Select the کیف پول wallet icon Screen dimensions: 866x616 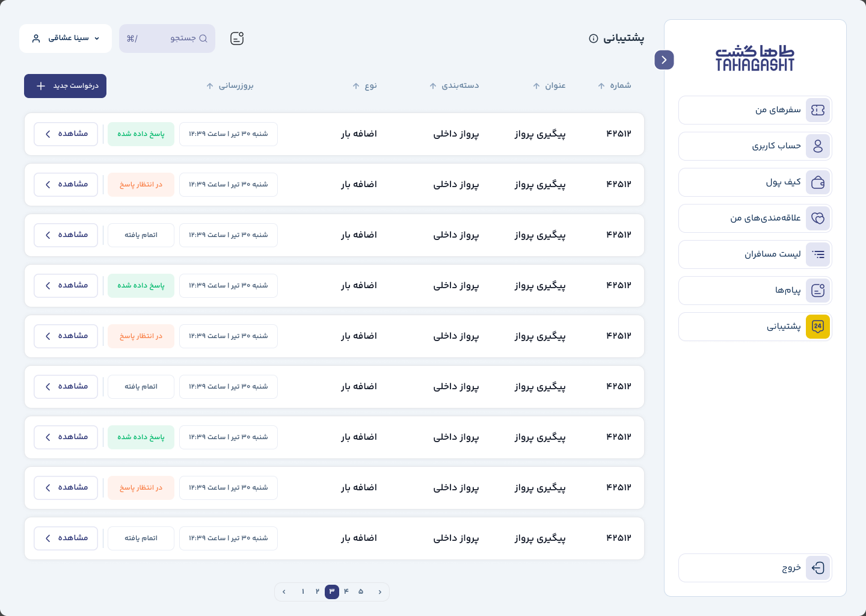818,182
